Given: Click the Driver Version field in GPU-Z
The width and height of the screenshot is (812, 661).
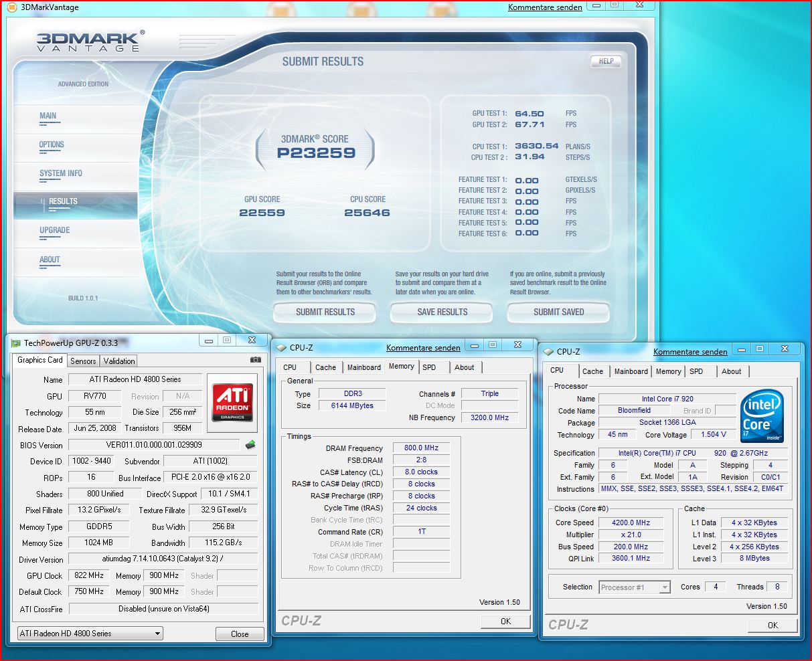Looking at the screenshot, I should point(163,559).
